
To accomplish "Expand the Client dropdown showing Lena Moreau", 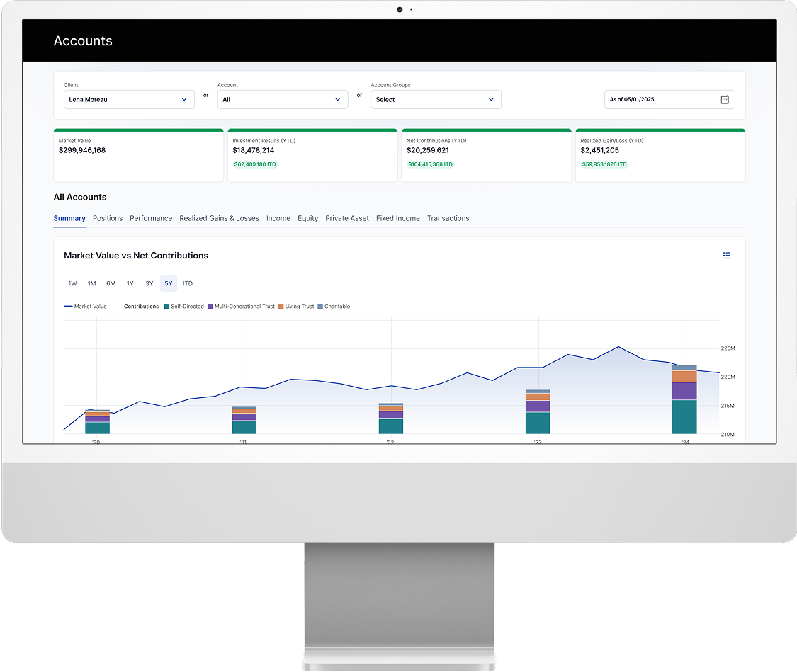I will [x=129, y=100].
